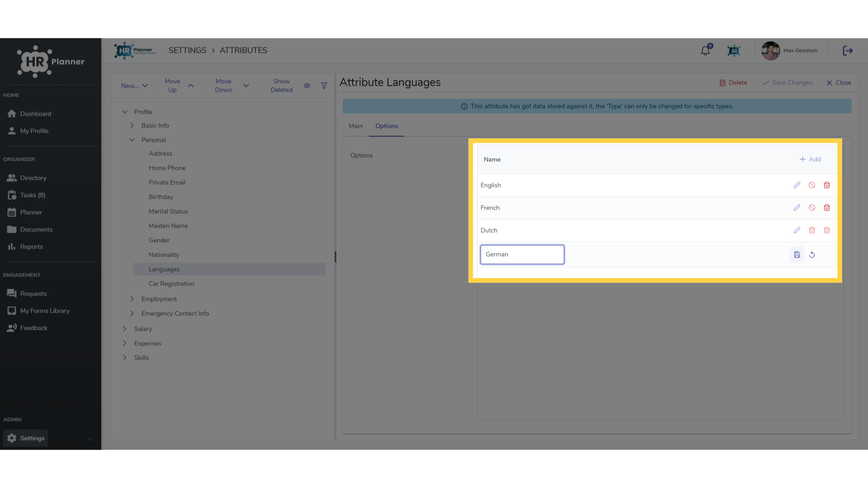Click Move Up button
Image resolution: width=868 pixels, height=488 pixels.
pos(179,85)
